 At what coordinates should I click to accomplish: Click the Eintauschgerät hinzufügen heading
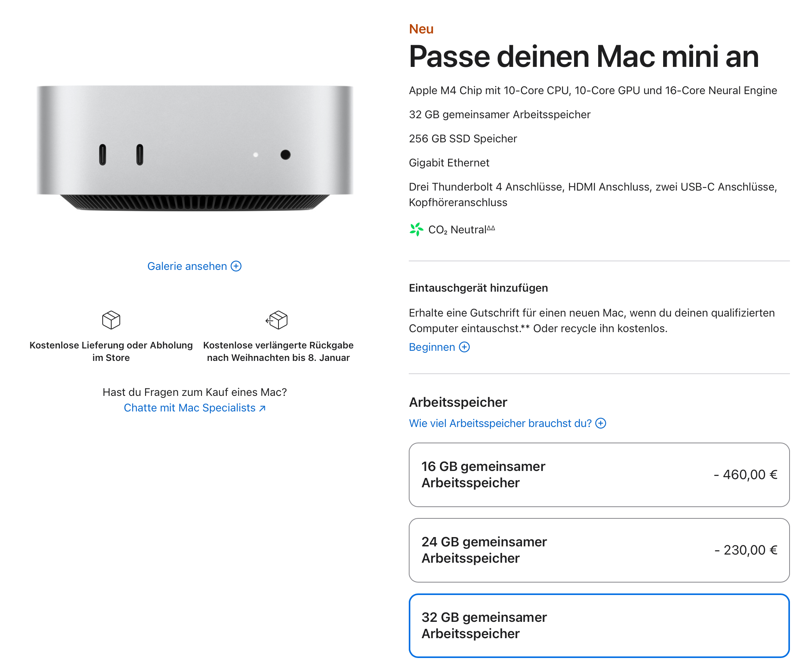point(478,288)
